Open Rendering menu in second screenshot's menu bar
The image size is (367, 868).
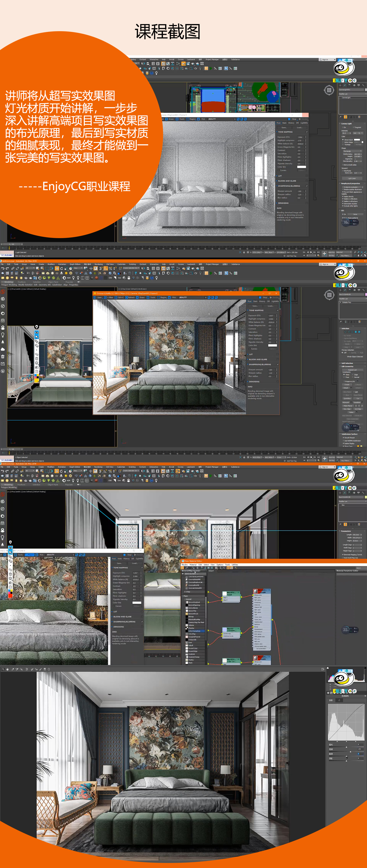tap(99, 264)
